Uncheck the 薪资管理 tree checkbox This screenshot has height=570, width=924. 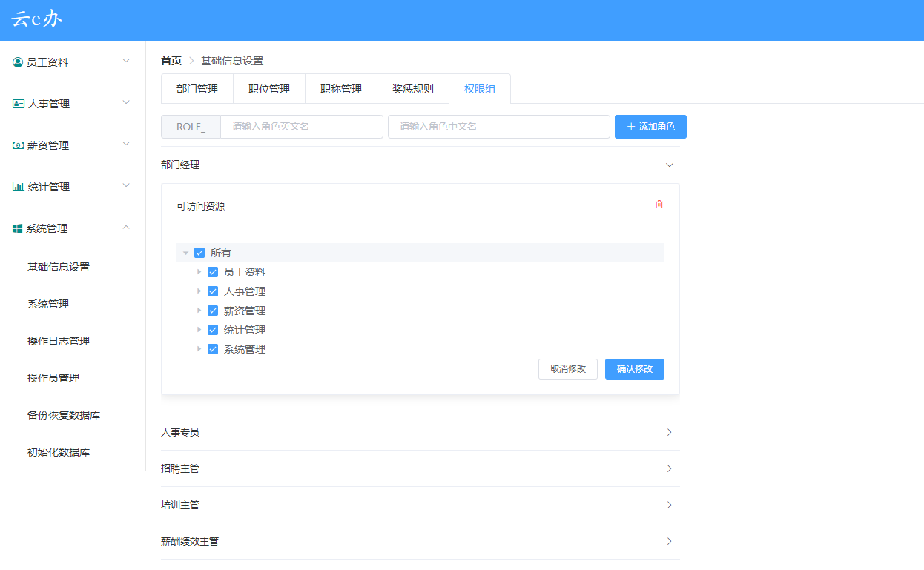(x=213, y=311)
